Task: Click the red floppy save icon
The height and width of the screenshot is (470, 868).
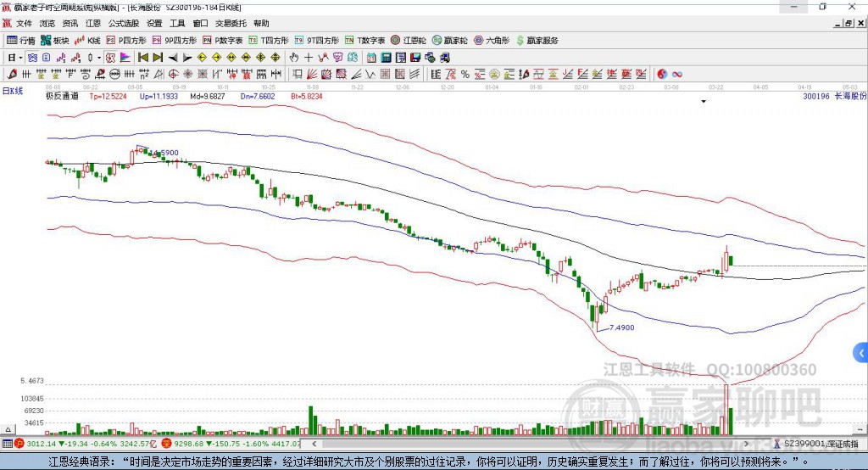Action: coord(415,58)
